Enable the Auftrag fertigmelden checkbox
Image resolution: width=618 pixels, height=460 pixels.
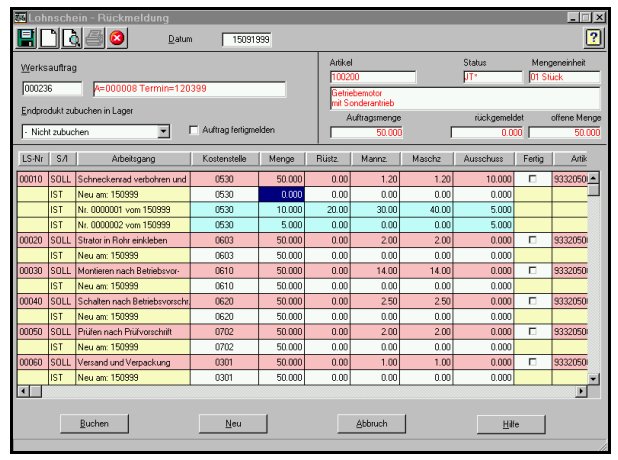194,130
